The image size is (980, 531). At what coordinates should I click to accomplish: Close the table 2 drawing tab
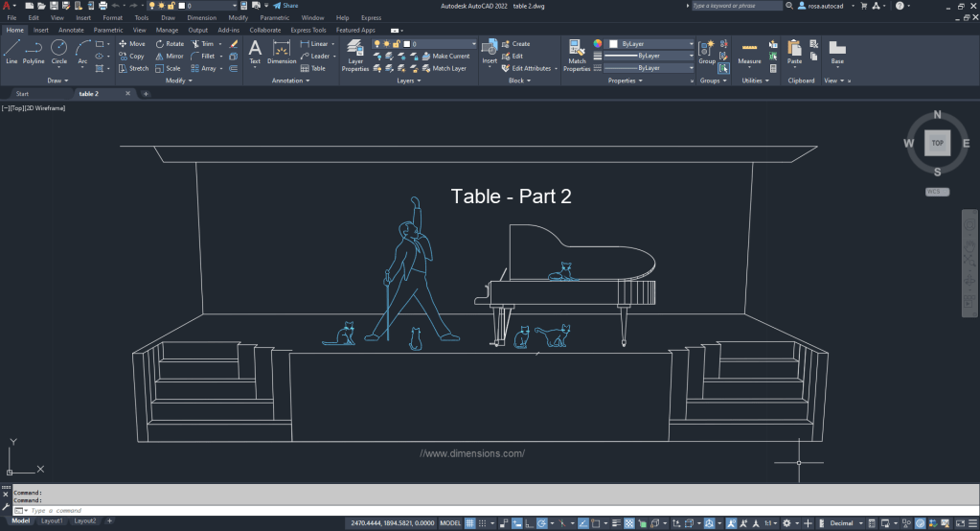tap(126, 94)
